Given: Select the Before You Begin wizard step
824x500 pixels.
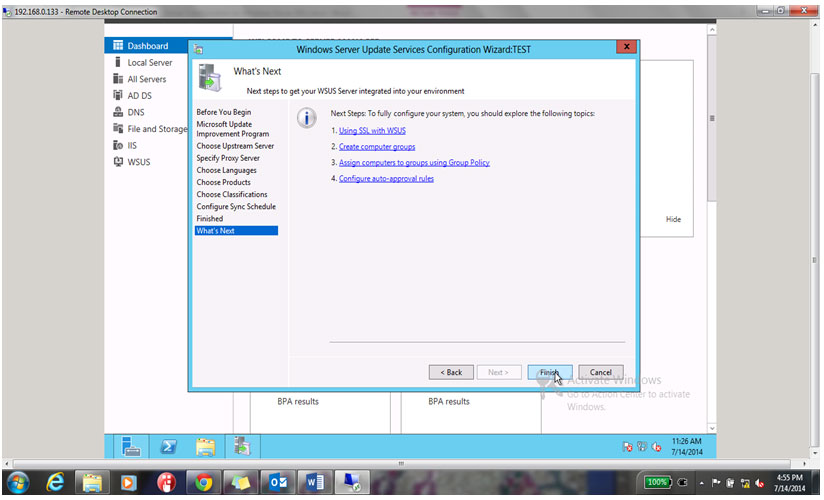Looking at the screenshot, I should (x=224, y=112).
